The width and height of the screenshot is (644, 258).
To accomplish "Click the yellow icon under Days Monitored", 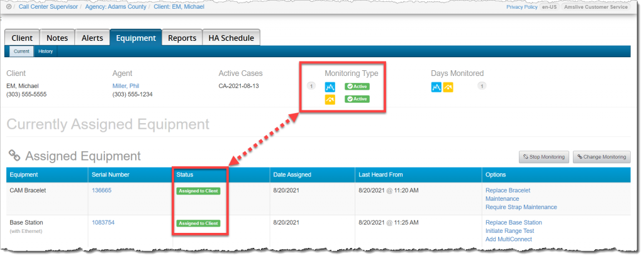I will click(448, 87).
